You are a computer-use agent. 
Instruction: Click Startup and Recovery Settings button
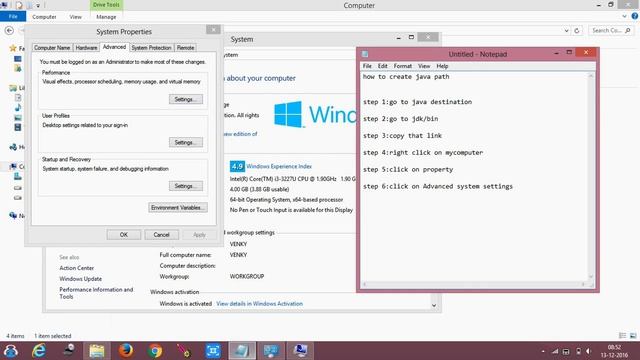[x=186, y=186]
